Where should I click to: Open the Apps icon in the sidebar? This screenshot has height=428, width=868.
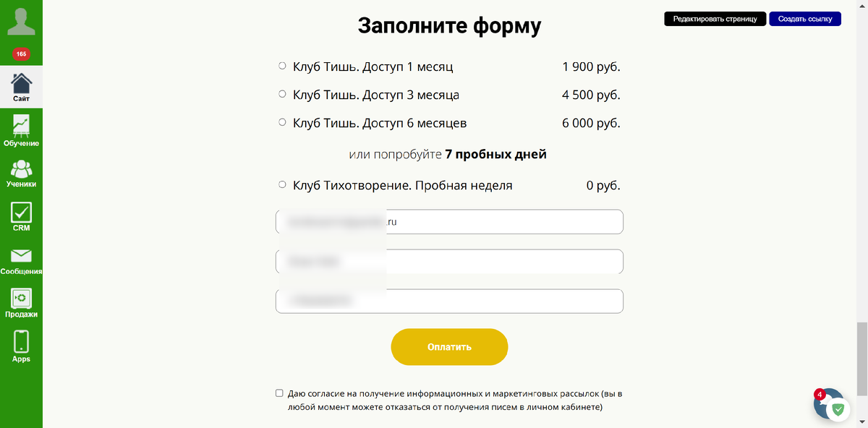pyautogui.click(x=21, y=340)
